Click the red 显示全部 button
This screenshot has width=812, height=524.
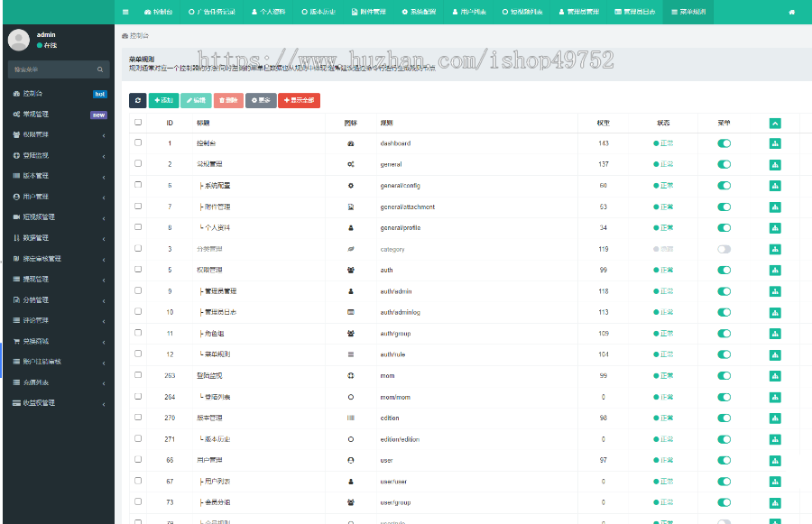click(299, 100)
